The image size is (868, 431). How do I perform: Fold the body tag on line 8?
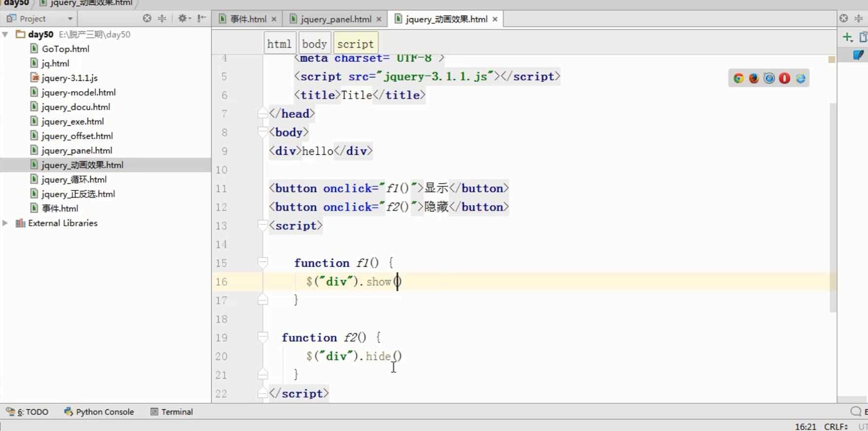click(263, 132)
